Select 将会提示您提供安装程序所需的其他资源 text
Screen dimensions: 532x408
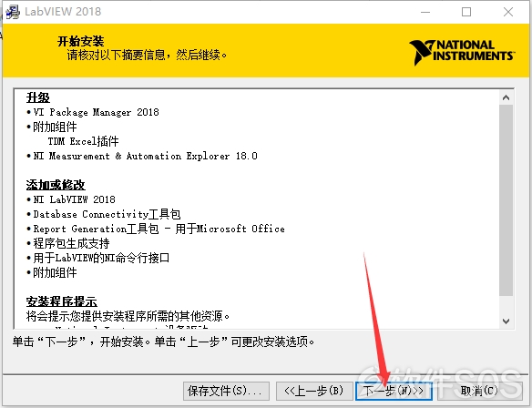pos(128,316)
